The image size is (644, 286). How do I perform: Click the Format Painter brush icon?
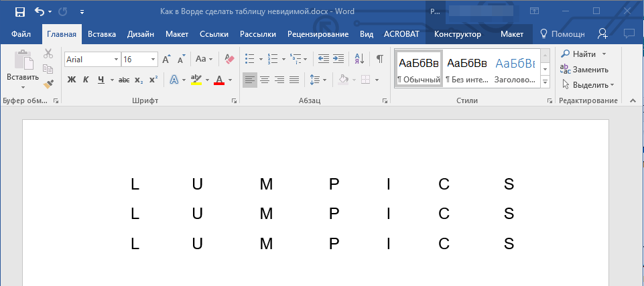point(48,84)
